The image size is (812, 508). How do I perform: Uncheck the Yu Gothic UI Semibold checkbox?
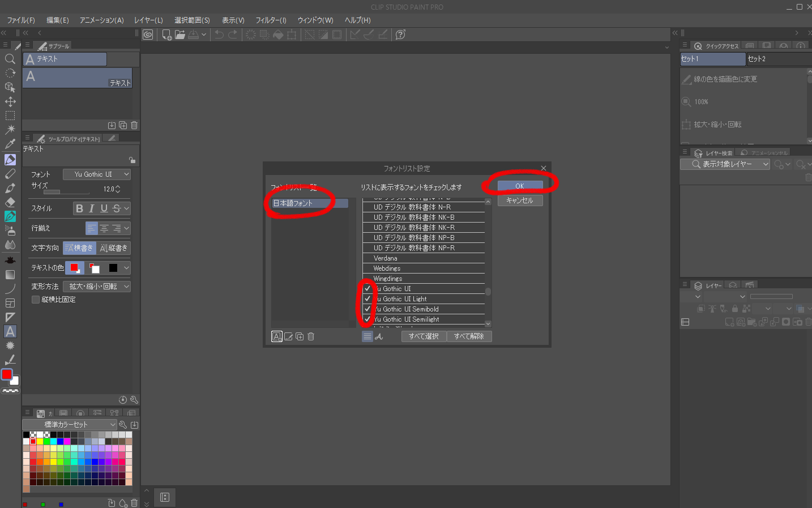click(367, 309)
